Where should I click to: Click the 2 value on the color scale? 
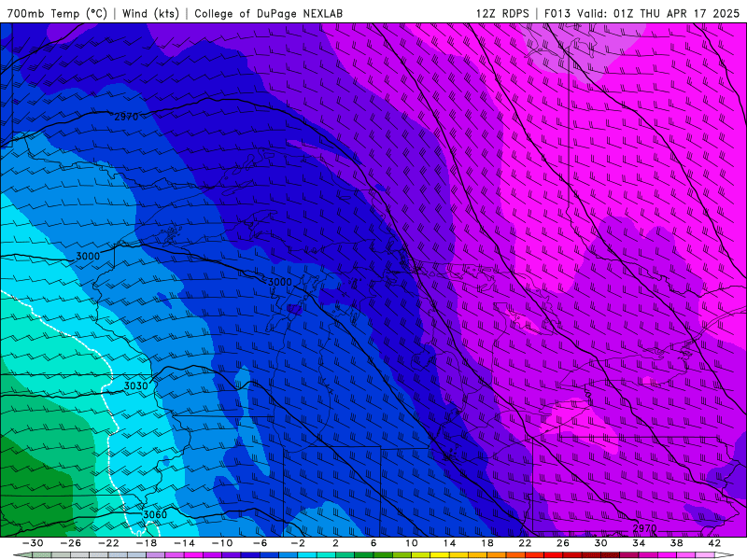point(336,543)
